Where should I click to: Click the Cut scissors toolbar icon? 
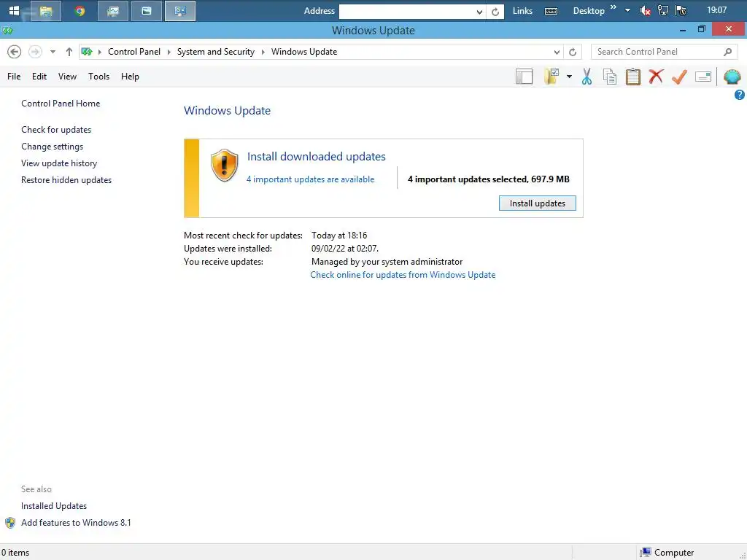(587, 77)
